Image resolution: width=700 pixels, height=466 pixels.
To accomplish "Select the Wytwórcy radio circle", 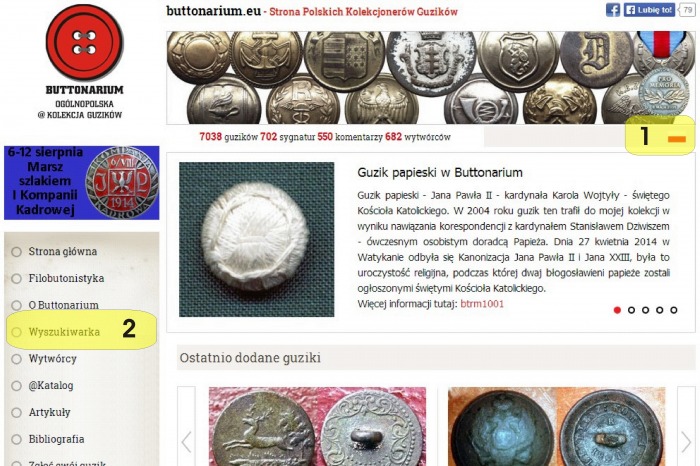I will coord(17,359).
